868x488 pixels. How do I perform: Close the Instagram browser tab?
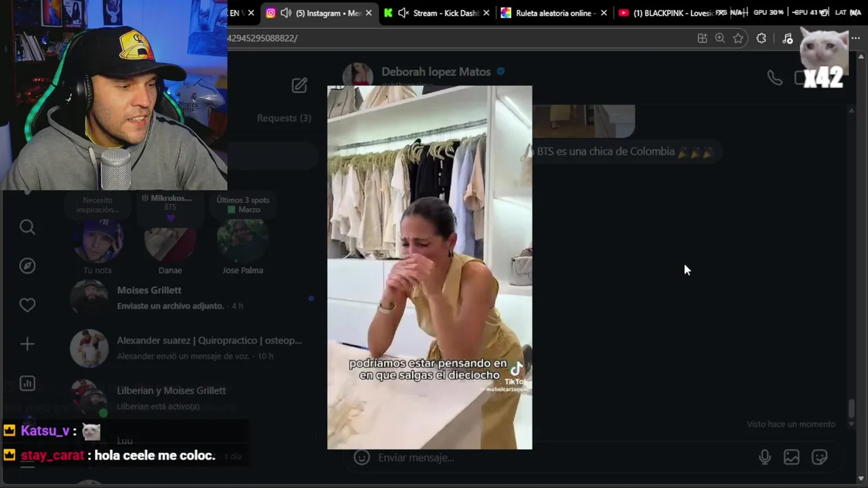pyautogui.click(x=369, y=13)
